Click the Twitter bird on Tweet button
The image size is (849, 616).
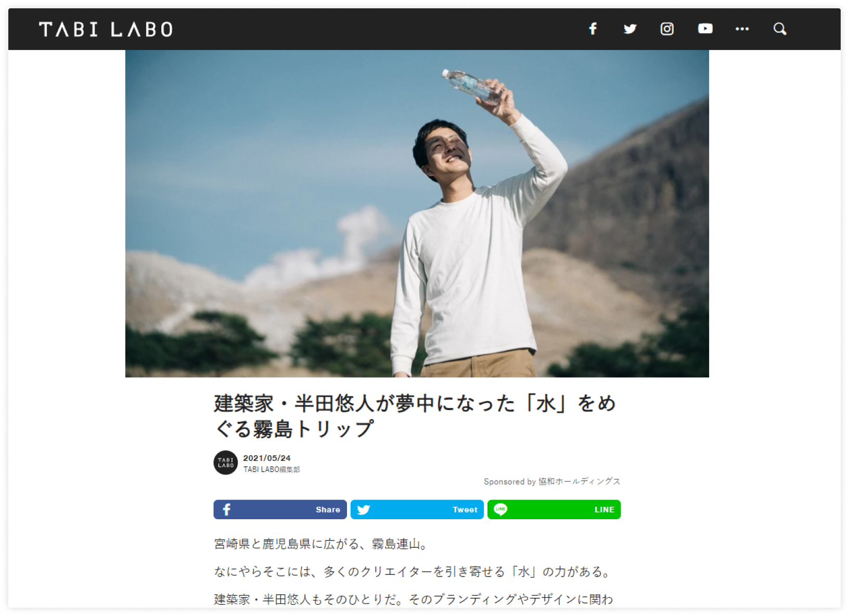pos(364,509)
